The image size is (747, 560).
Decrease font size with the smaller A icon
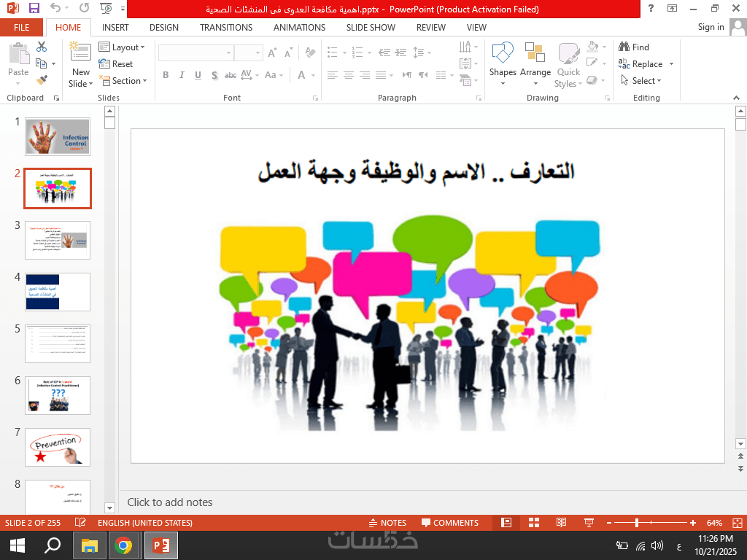tap(287, 52)
